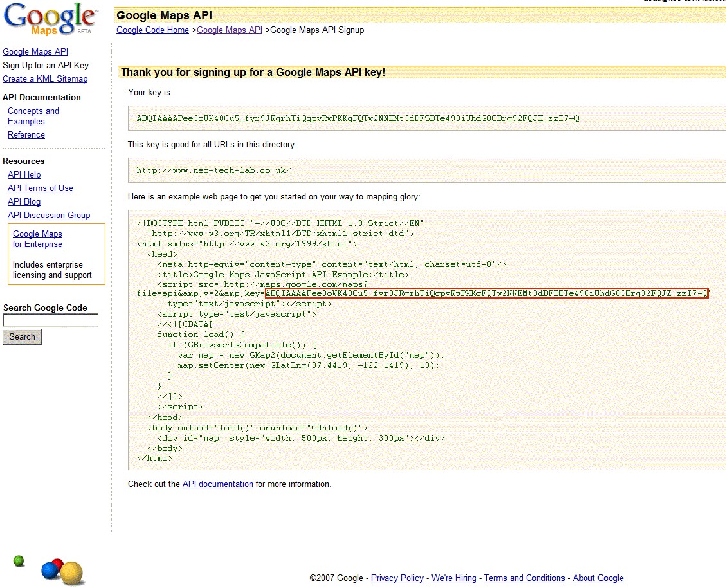Open API Terms of Use link

(41, 188)
